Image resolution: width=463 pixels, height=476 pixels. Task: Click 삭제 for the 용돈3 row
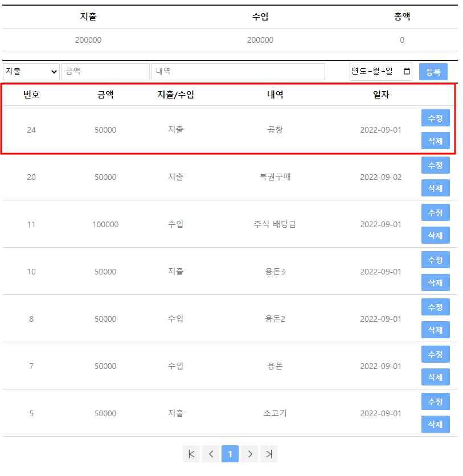(x=435, y=282)
